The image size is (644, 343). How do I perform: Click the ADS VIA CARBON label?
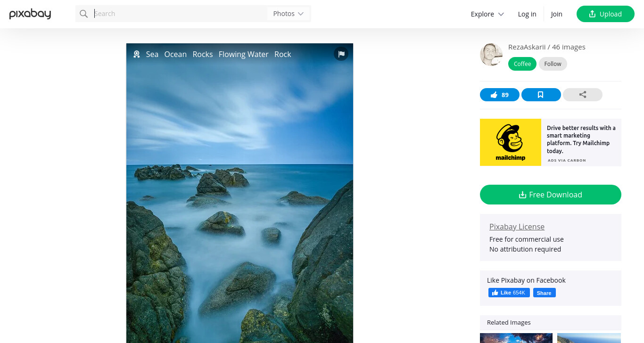[x=567, y=160]
